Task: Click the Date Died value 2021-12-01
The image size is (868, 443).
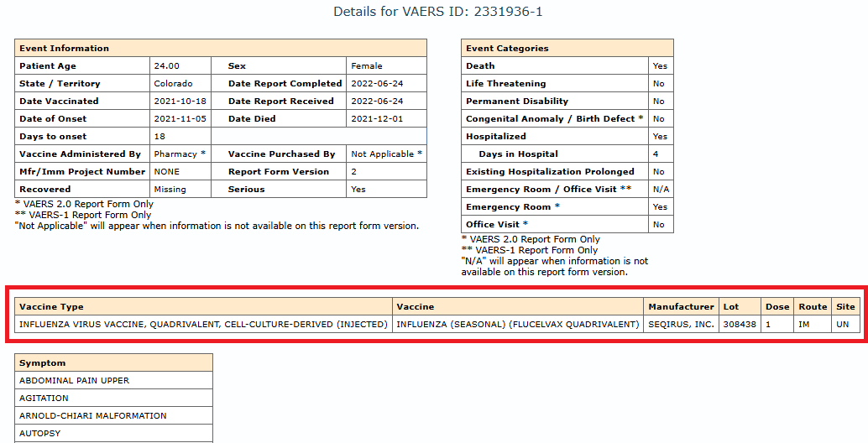Action: 377,119
